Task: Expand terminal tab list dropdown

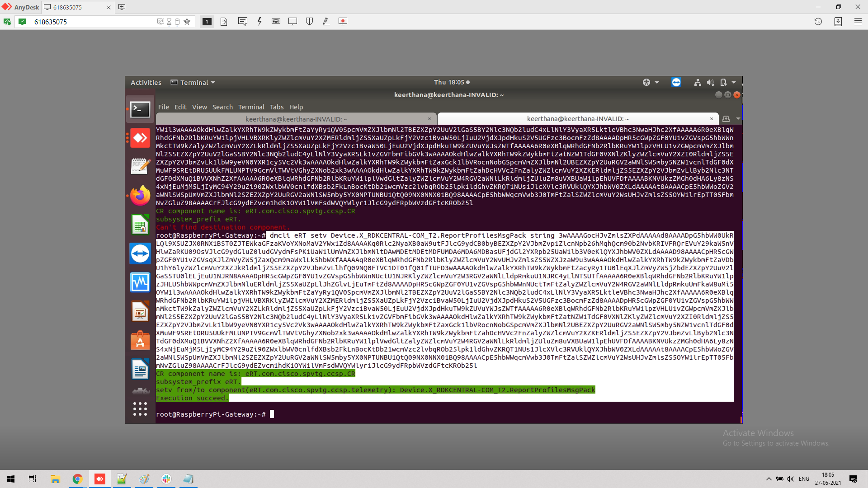Action: click(x=738, y=119)
